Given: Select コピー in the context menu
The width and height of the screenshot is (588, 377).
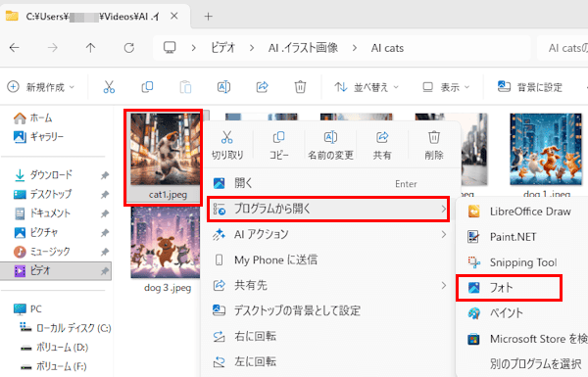Looking at the screenshot, I should coord(279,145).
